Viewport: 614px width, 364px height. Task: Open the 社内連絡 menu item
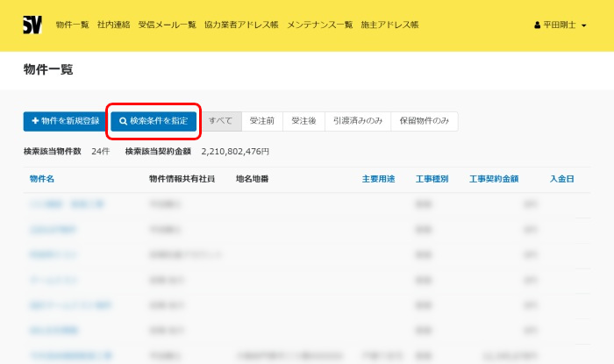point(113,25)
